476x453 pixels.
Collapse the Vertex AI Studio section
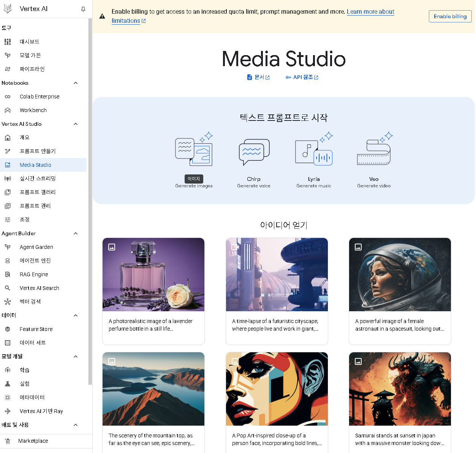click(x=76, y=124)
